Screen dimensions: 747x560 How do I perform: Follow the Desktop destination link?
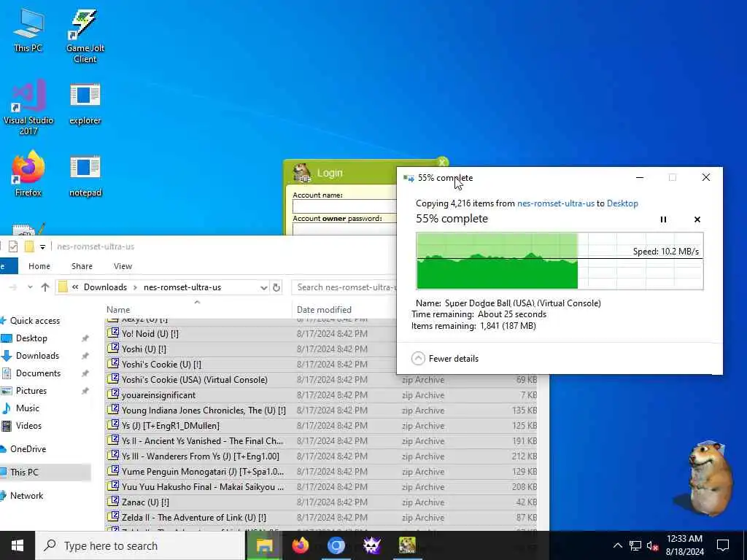622,203
